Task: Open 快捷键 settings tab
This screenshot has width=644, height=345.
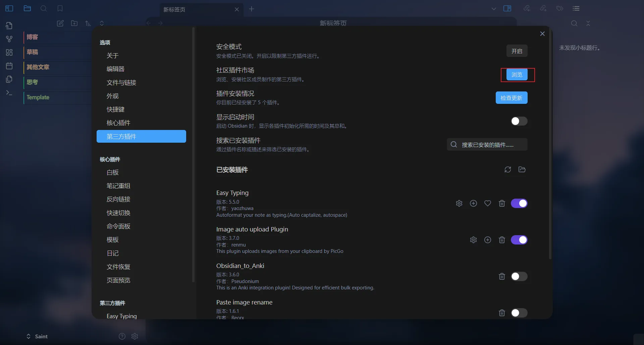Action: (x=141, y=109)
